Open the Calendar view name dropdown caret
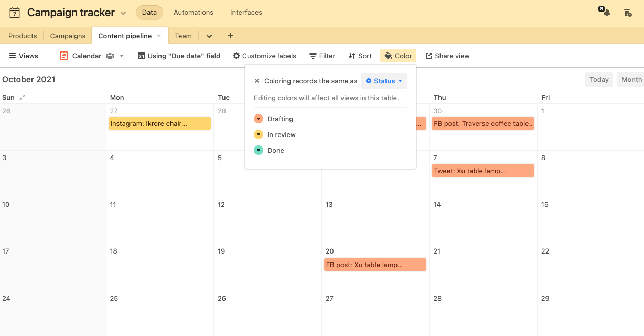This screenshot has height=336, width=644. pyautogui.click(x=122, y=56)
